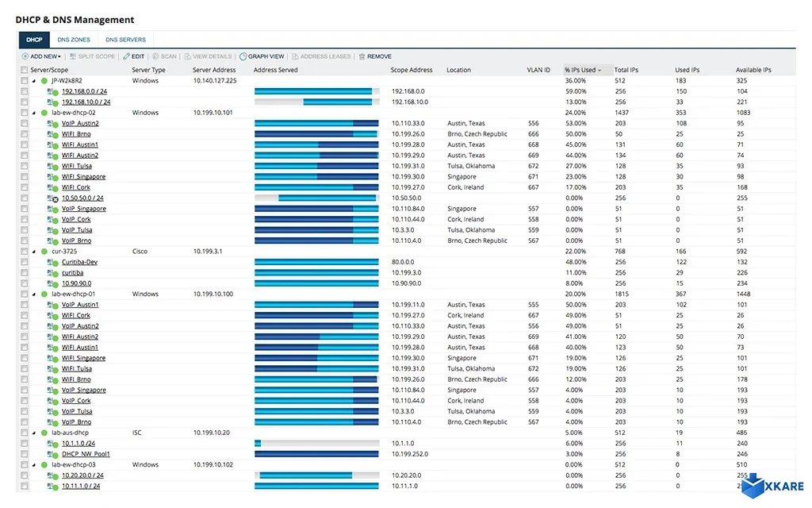Viewport: 812px width, 508px height.
Task: Tick checkbox for 10.50.50.0 / 24 row
Action: click(x=24, y=198)
